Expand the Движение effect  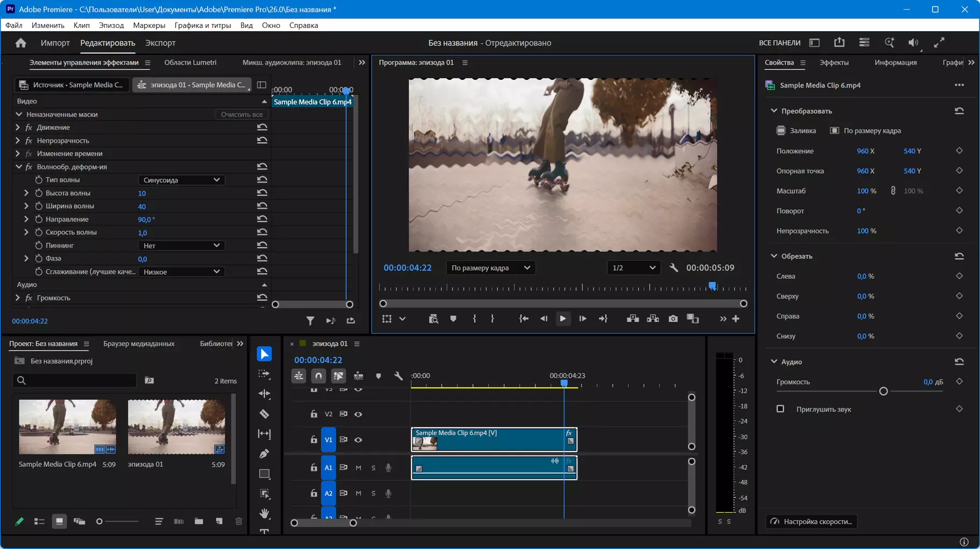point(18,127)
